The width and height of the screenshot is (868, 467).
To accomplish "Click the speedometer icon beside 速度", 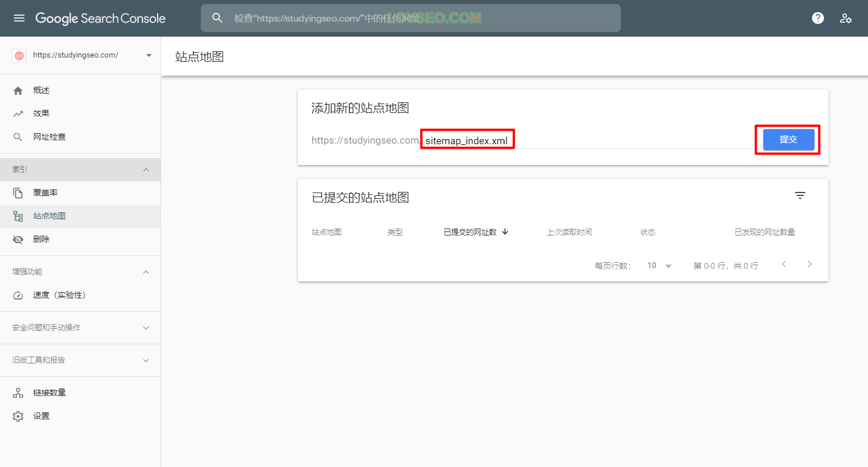I will pos(18,295).
